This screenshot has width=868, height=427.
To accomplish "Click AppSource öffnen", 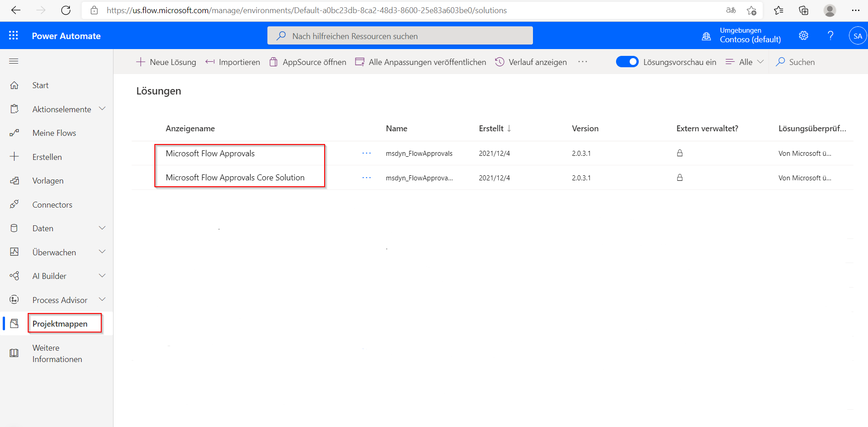I will (307, 62).
